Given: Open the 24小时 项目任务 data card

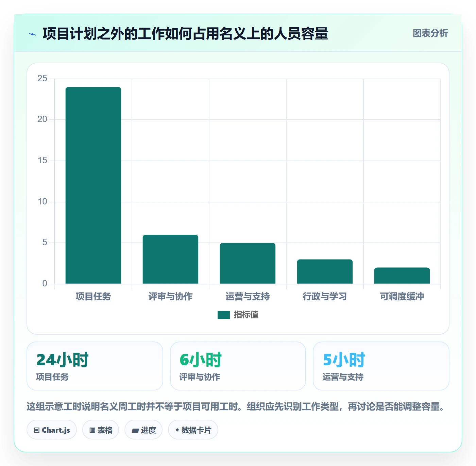Looking at the screenshot, I should [x=95, y=366].
